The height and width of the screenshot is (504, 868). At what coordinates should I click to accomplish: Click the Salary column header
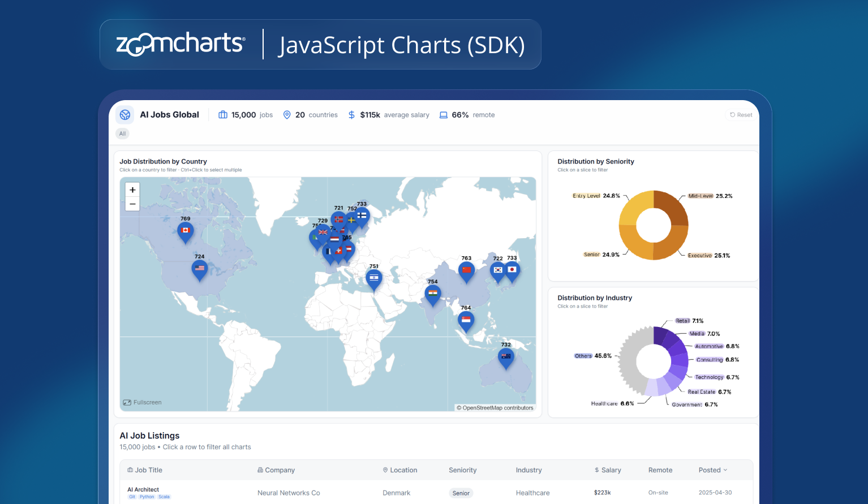pos(608,470)
